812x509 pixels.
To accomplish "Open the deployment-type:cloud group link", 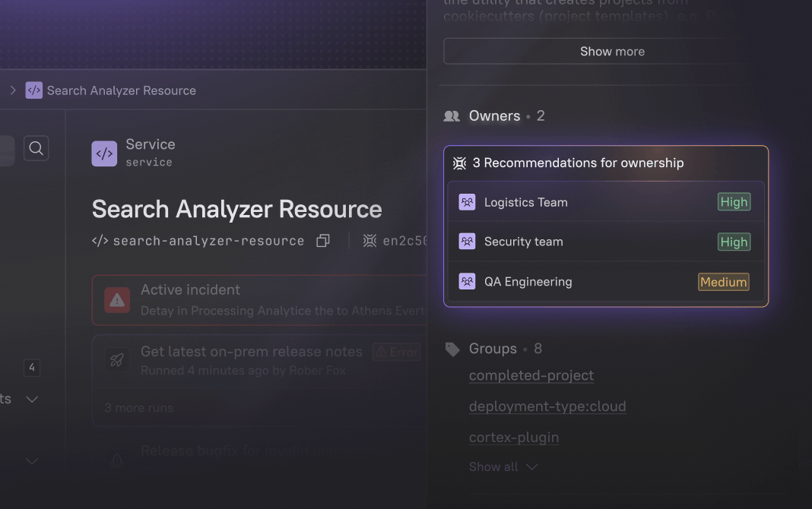I will click(x=547, y=406).
